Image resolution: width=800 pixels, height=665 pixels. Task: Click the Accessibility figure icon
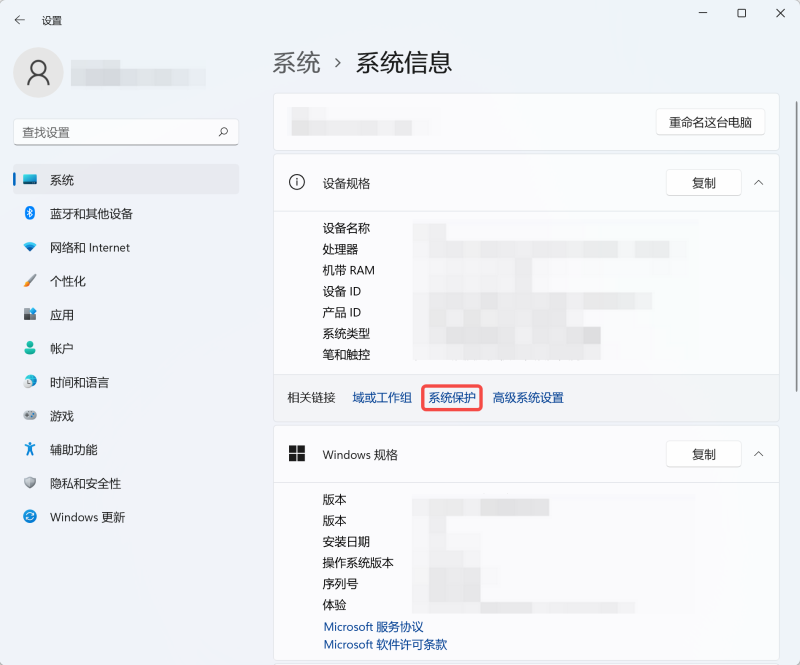coord(30,449)
